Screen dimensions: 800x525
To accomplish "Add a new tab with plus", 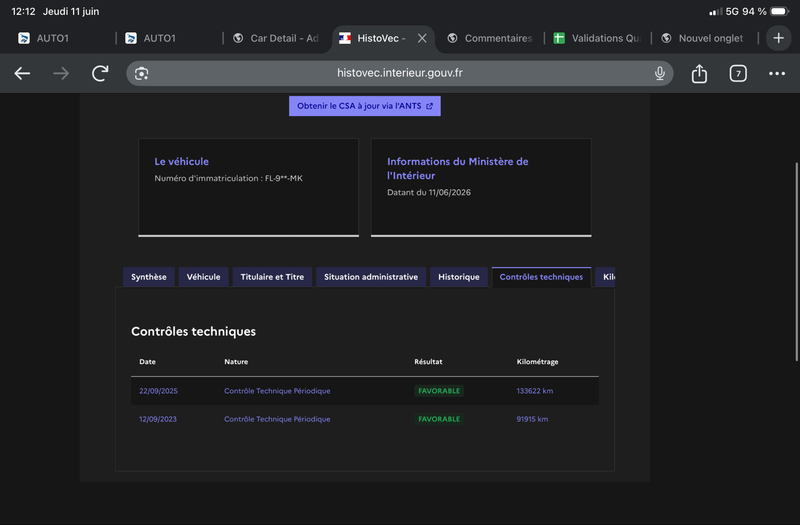I will (x=778, y=38).
